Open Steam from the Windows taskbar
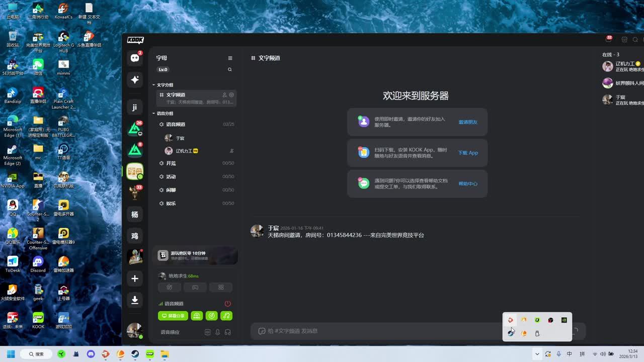644x362 pixels. 135,354
